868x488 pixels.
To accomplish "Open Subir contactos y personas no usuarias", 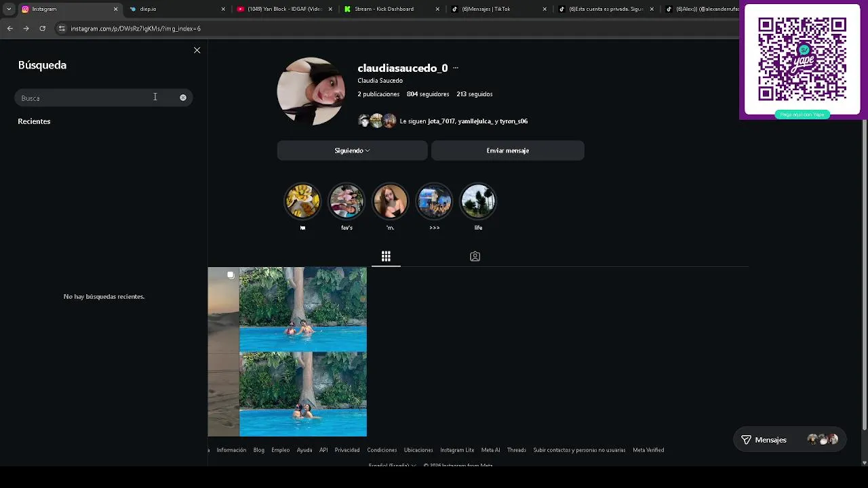I will pyautogui.click(x=579, y=450).
